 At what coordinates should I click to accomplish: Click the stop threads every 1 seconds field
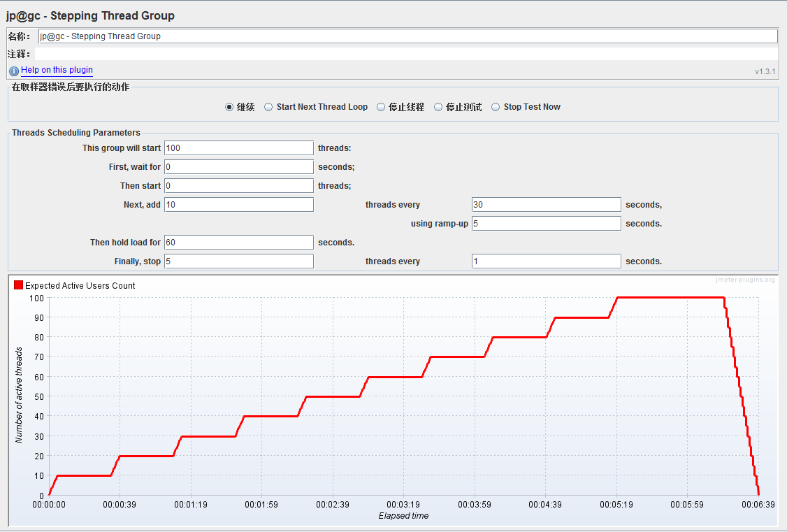tap(546, 261)
